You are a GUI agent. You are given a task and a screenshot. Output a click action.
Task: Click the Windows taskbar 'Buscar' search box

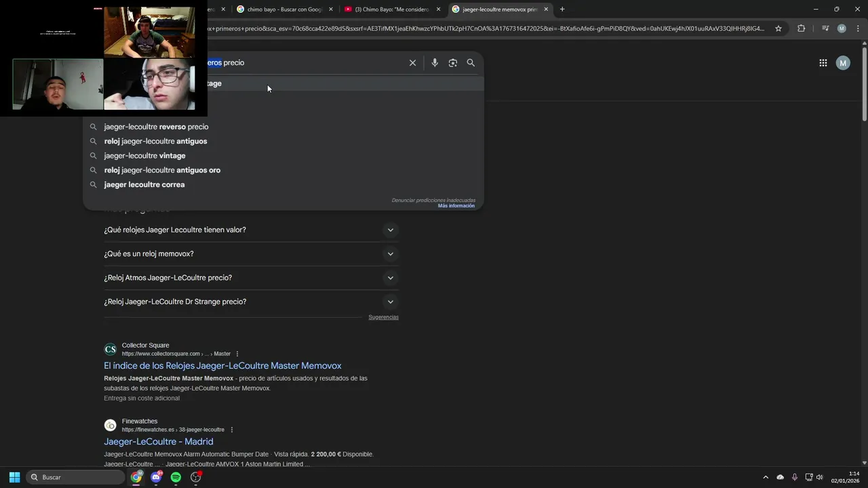click(76, 477)
